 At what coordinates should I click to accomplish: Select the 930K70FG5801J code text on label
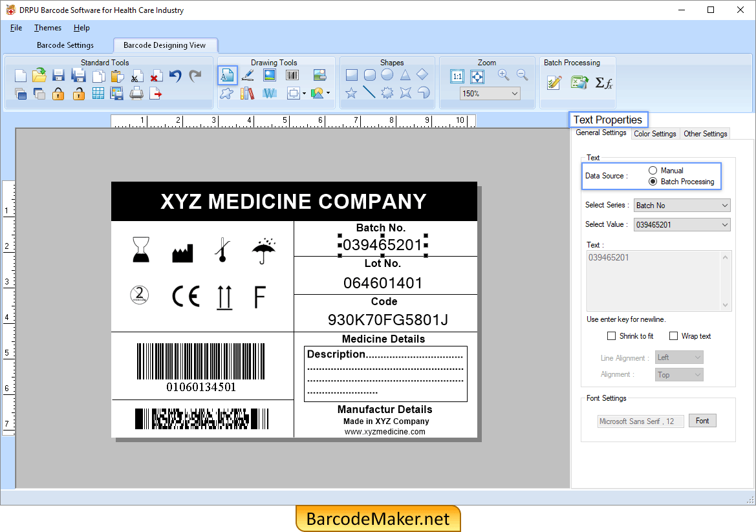387,319
